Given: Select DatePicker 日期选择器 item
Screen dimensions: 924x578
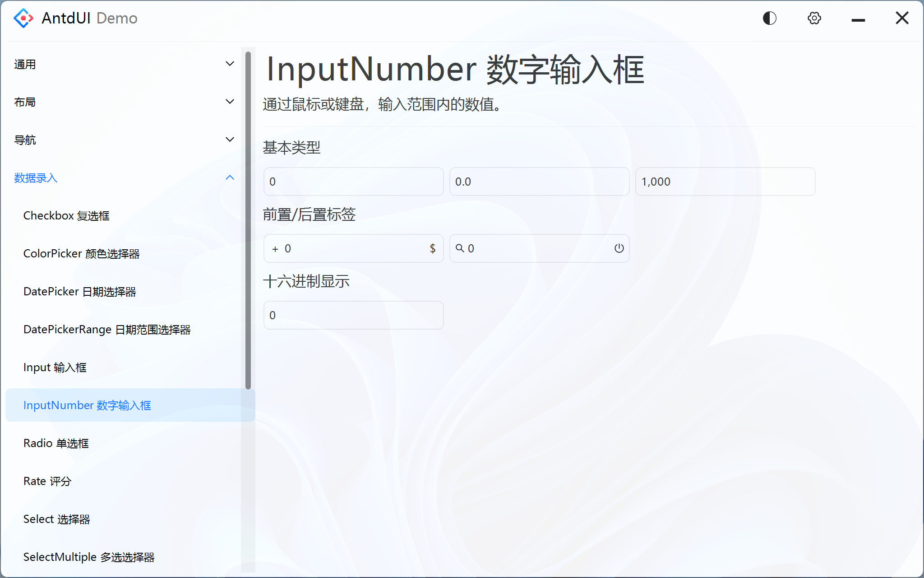Looking at the screenshot, I should tap(80, 291).
